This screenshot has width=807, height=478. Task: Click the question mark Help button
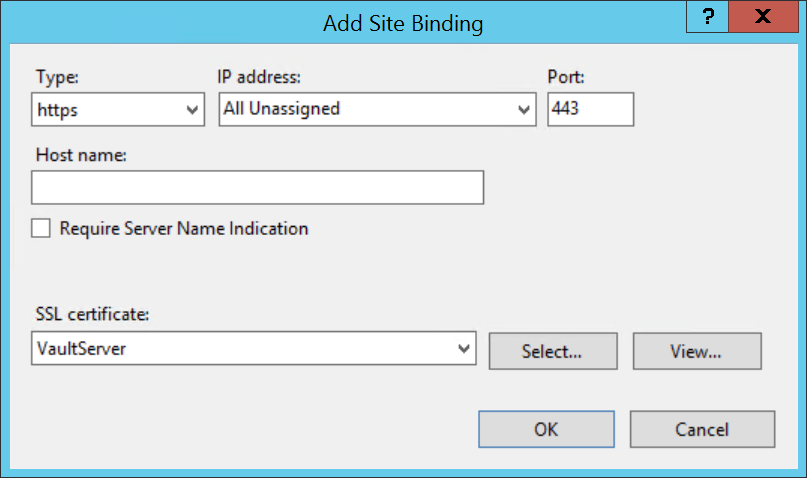(708, 17)
